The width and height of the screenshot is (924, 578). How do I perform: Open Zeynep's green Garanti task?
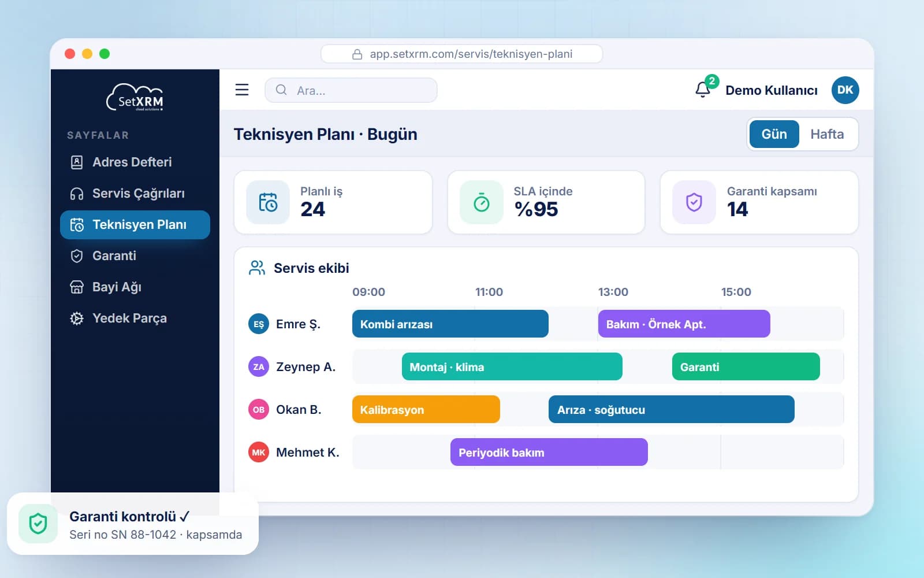pyautogui.click(x=746, y=366)
